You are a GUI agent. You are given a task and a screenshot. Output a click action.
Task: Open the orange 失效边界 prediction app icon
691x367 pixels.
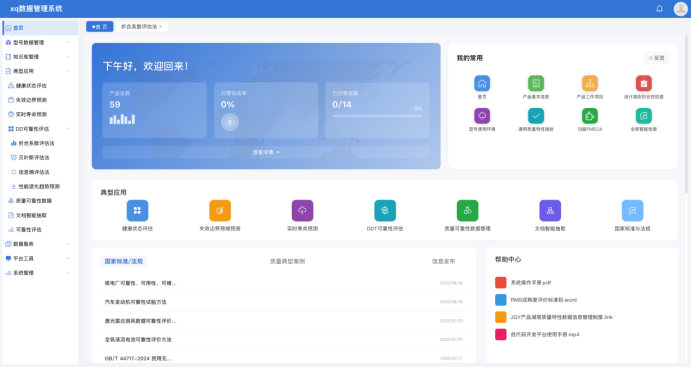(220, 211)
